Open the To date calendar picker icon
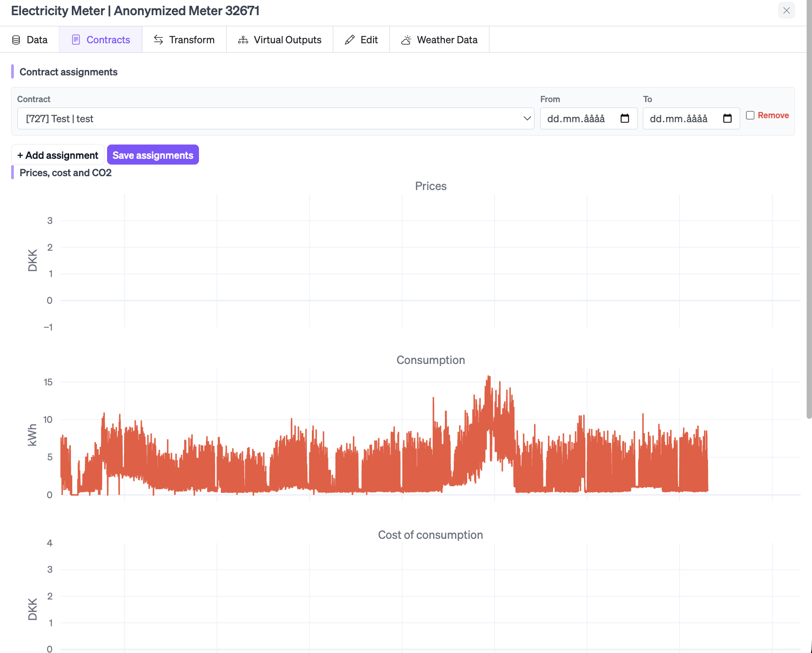The width and height of the screenshot is (812, 653). click(727, 118)
